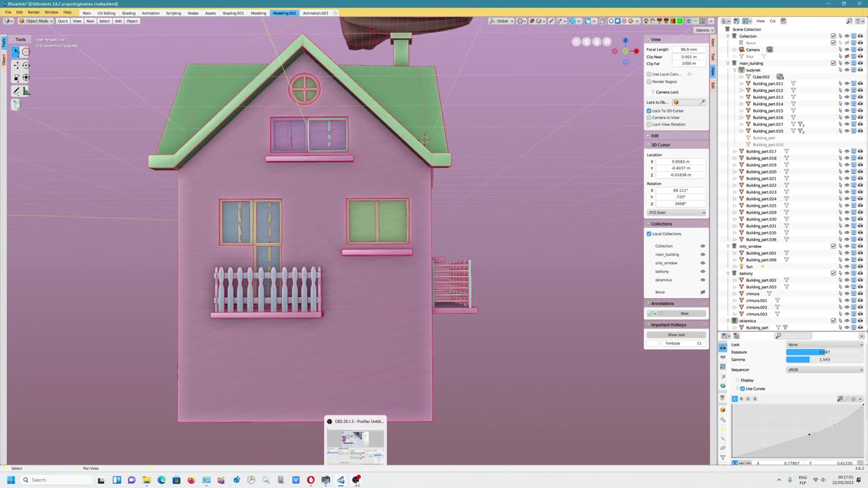This screenshot has height=488, width=868.
Task: Switch viewport to Material Preview shading
Action: [624, 21]
